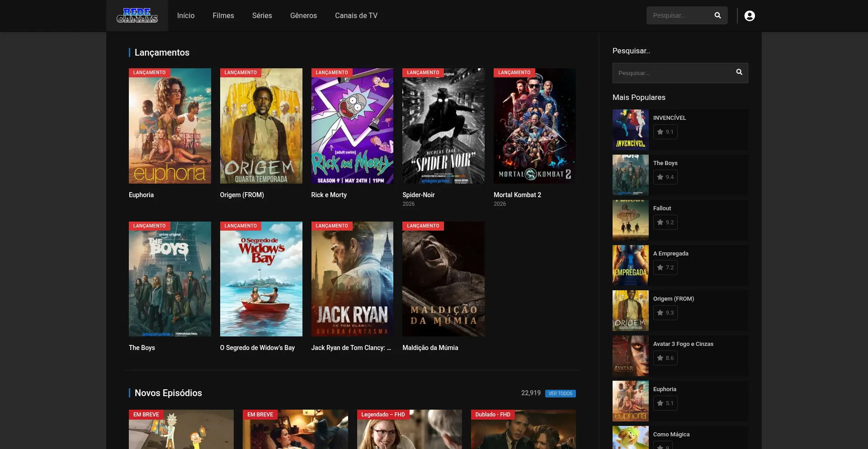
Task: Click the 5.1 star rating for Euphoria
Action: [x=665, y=403]
